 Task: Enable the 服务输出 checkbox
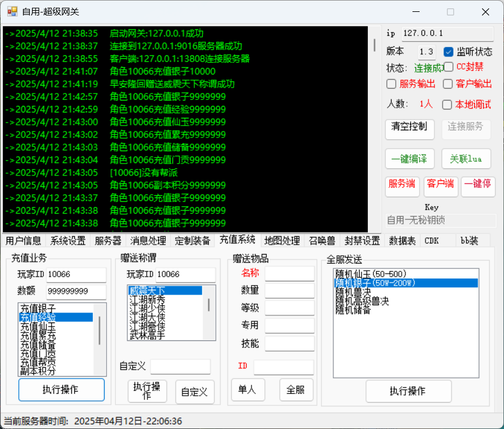click(x=391, y=84)
